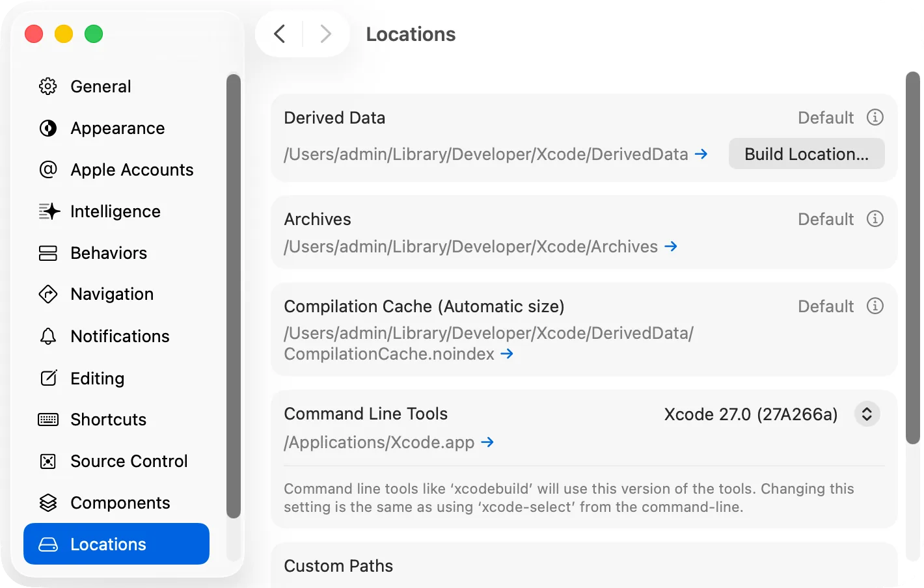The width and height of the screenshot is (924, 588).
Task: Reveal Xcode.app via arrow
Action: click(487, 442)
